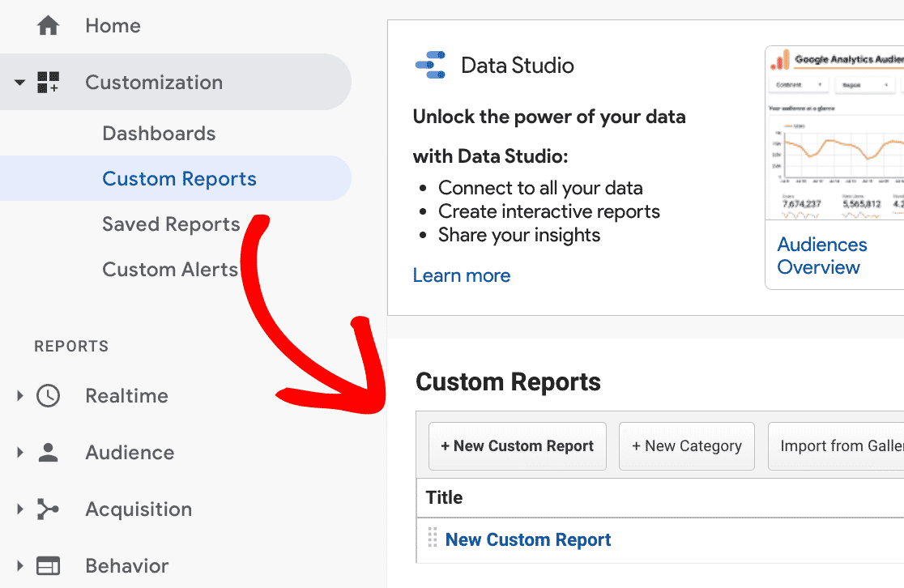Click the 'Connect to all your data' bullet
Viewport: 904px width, 588px height.
pos(540,188)
